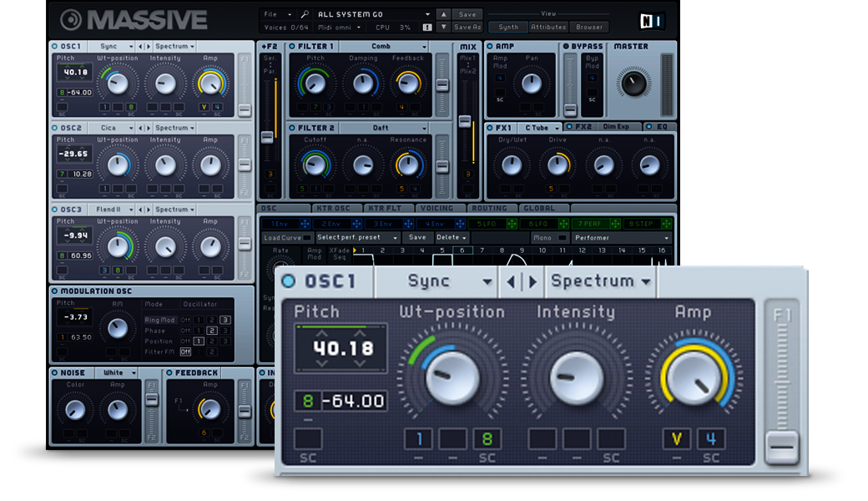Open the Select perf. preset dropdown
The width and height of the screenshot is (868, 501).
tap(357, 237)
